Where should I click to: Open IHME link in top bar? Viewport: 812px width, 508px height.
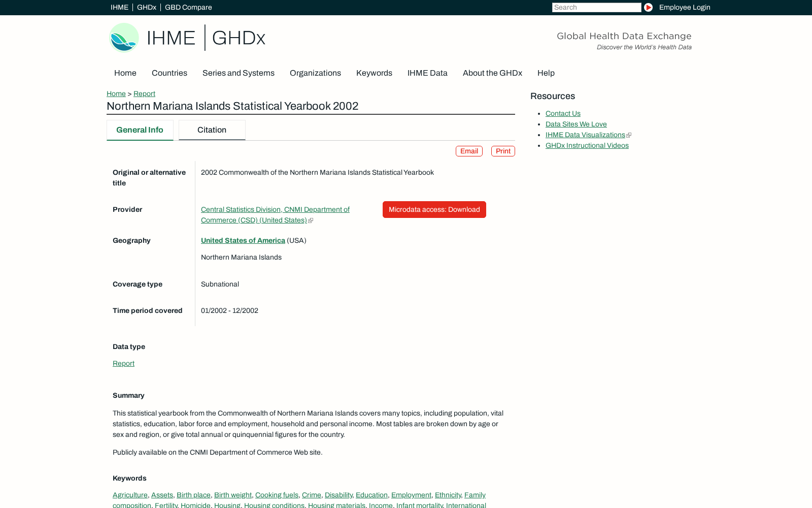pyautogui.click(x=119, y=7)
